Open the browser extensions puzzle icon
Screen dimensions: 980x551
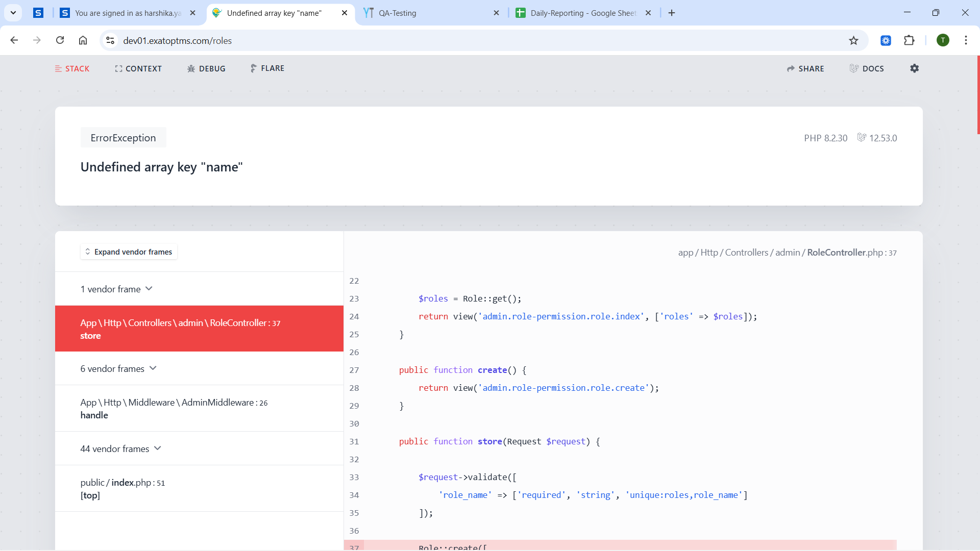tap(909, 40)
